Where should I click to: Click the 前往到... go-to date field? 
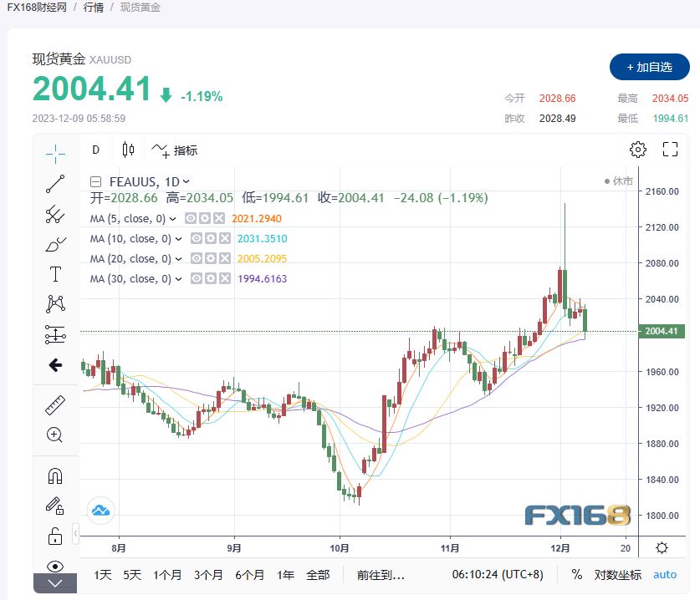pos(381,575)
